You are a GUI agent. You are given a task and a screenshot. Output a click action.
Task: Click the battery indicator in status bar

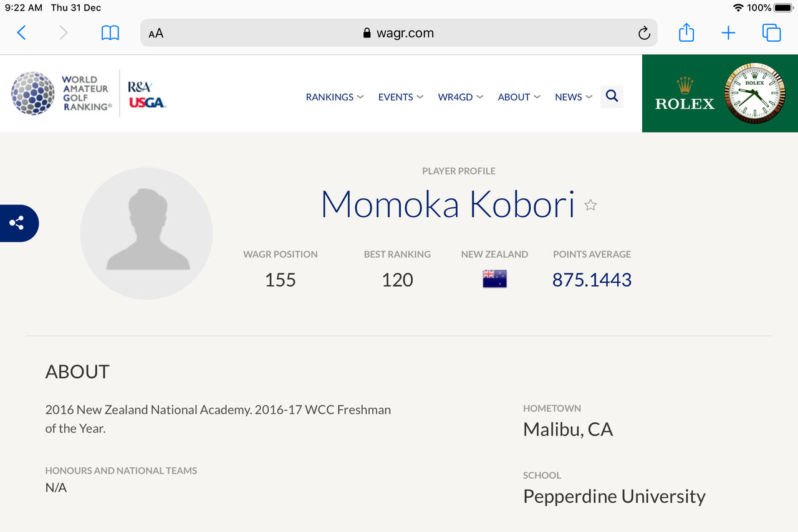[782, 7]
